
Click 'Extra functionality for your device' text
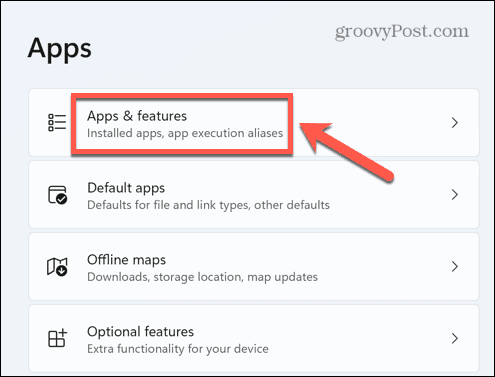(x=178, y=349)
